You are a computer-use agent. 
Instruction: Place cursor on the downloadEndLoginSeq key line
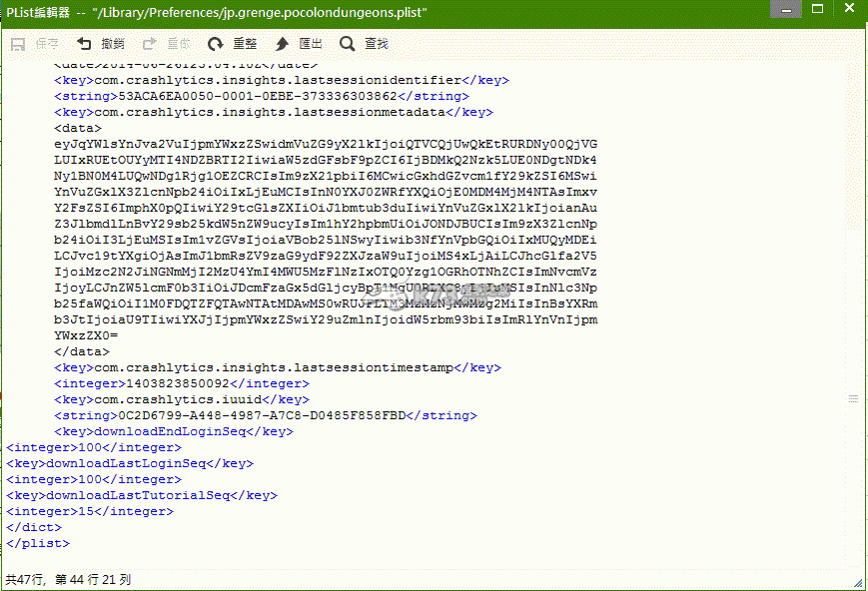click(174, 431)
